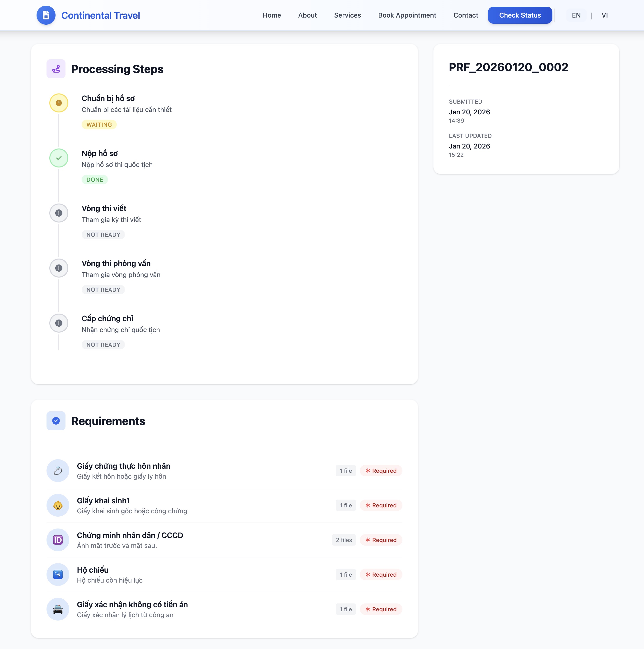Click the Check Status button
Viewport: 644px width, 649px height.
coord(520,15)
